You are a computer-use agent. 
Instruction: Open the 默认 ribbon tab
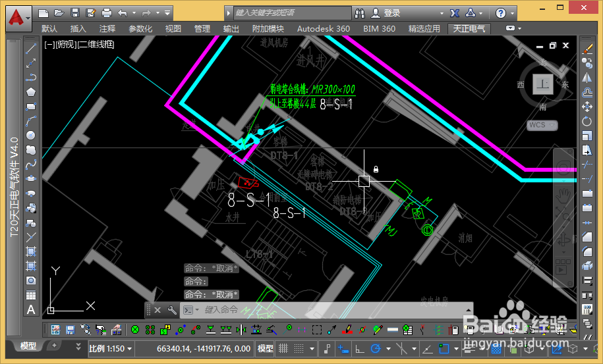tap(49, 29)
